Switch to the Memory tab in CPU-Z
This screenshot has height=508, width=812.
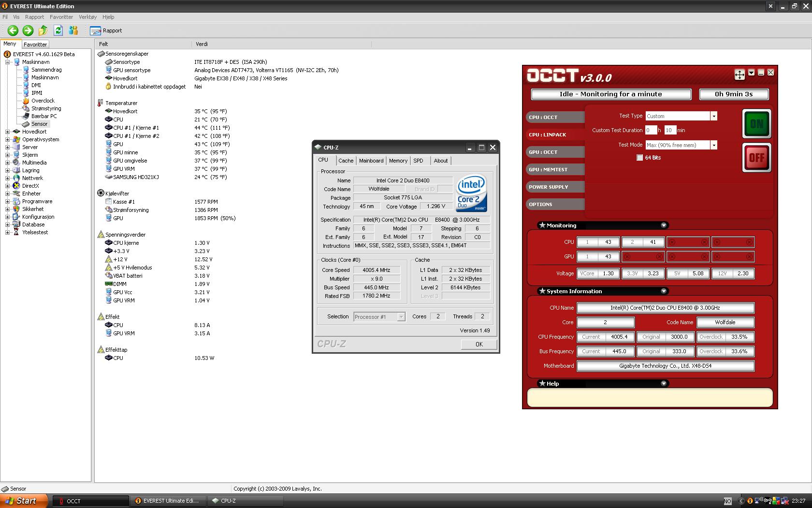point(398,161)
